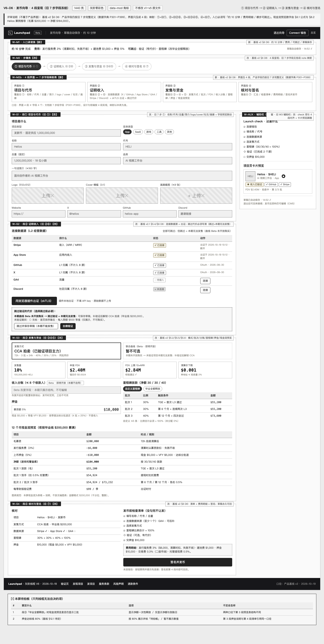This screenshot has height=644, width=324.
Task: Click 连接 in the Discord row
Action: [x=205, y=290]
